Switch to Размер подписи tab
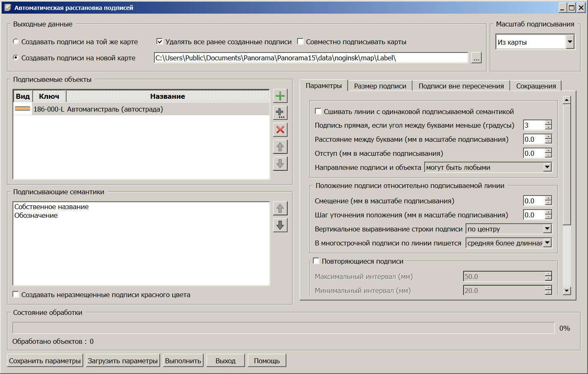 click(x=380, y=86)
